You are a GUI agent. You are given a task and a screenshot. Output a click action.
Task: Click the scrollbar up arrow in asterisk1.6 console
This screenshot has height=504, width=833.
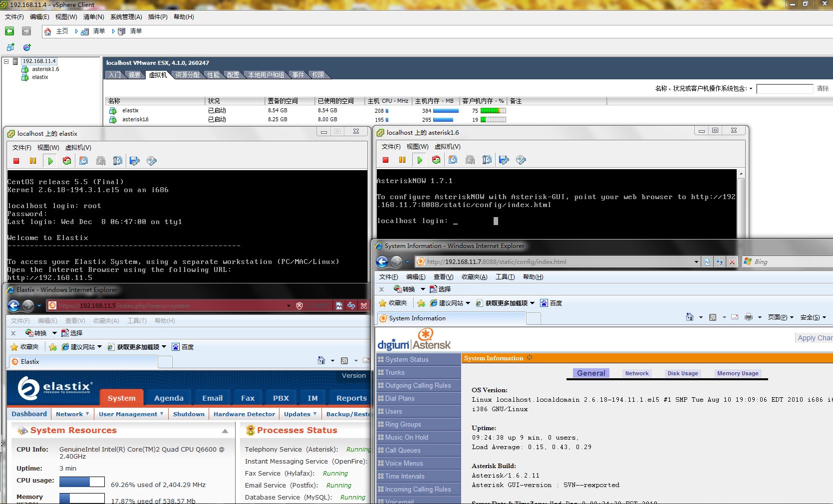click(741, 174)
